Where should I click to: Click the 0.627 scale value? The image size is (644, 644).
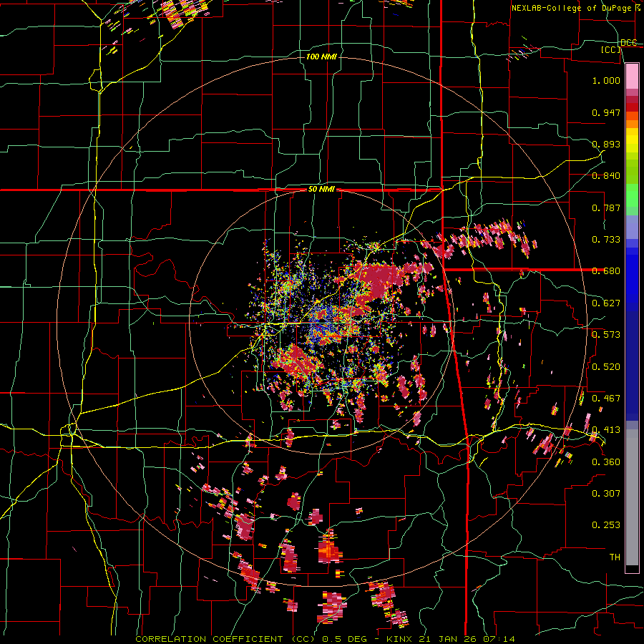(606, 303)
